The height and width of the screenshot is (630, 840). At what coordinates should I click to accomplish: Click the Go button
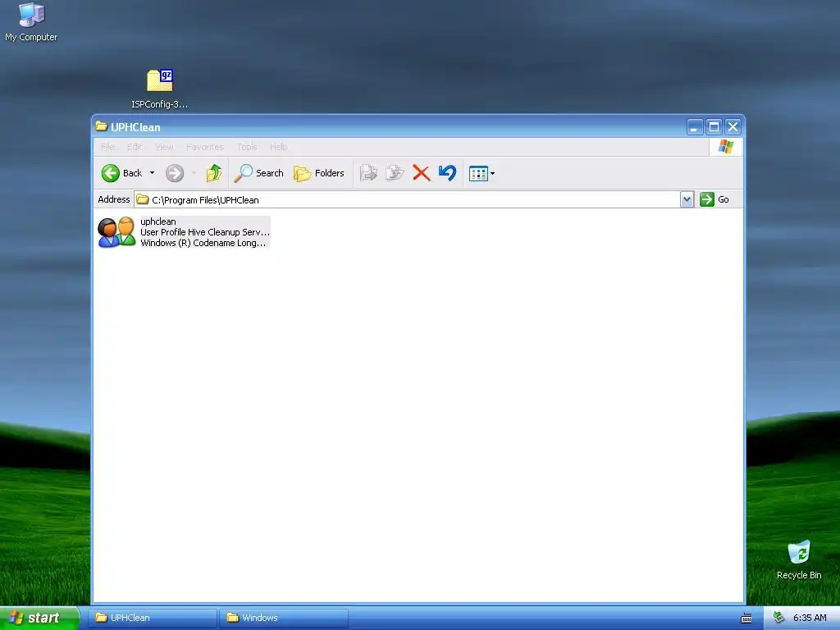pyautogui.click(x=714, y=199)
